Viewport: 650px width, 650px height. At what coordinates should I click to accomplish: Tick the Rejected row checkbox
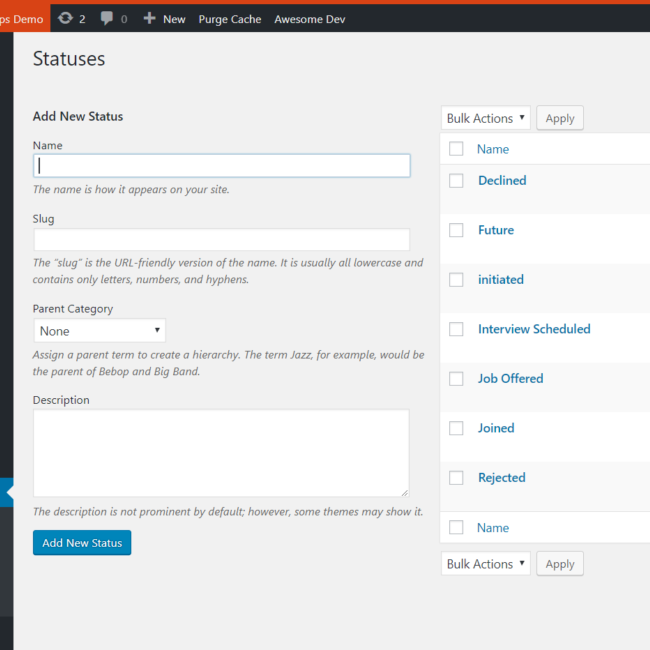coord(456,478)
